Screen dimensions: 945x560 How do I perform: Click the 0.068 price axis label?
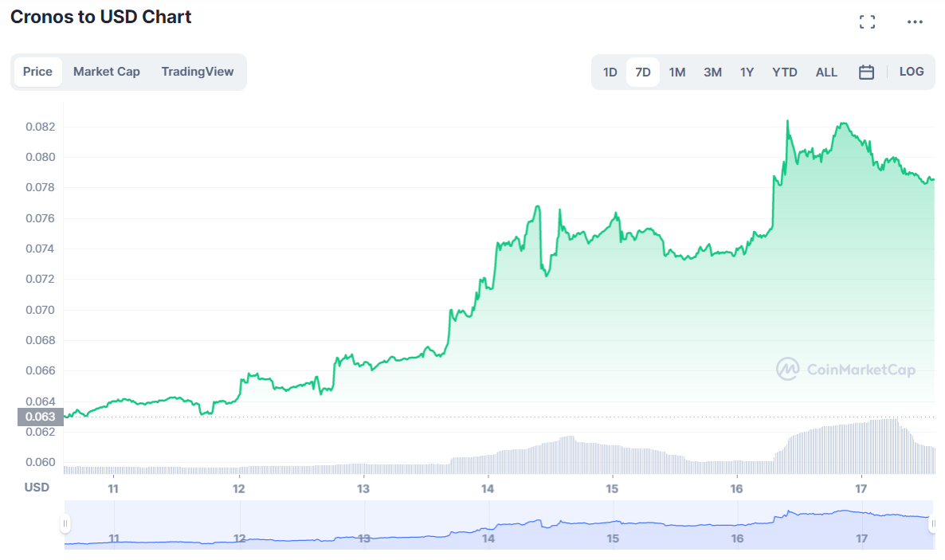[41, 340]
